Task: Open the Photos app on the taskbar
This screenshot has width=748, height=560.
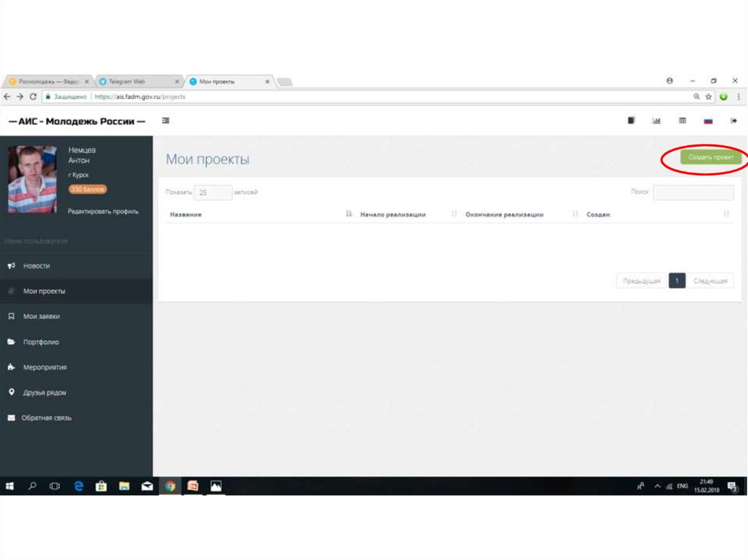Action: [215, 486]
